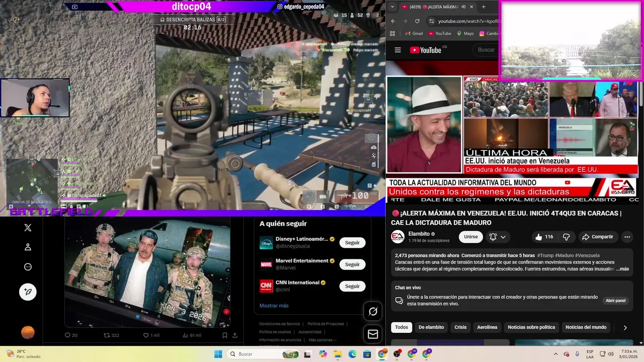
Task: Select the Crisis chip
Action: pyautogui.click(x=460, y=327)
